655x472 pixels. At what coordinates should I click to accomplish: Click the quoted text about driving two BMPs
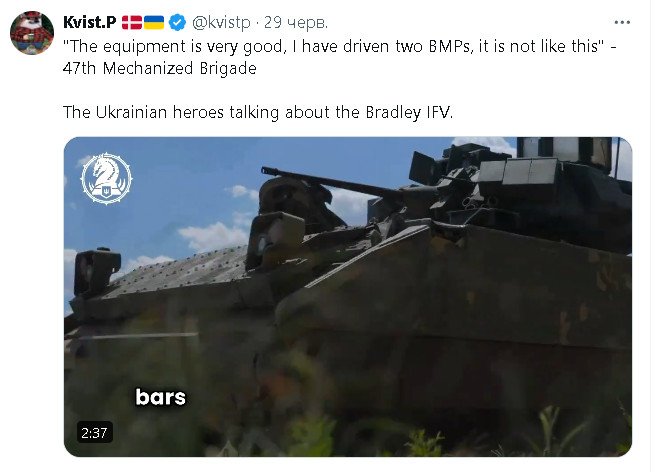pos(333,46)
